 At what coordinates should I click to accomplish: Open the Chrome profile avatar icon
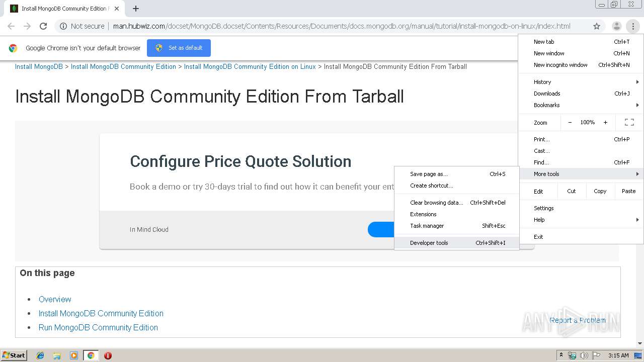tap(616, 26)
